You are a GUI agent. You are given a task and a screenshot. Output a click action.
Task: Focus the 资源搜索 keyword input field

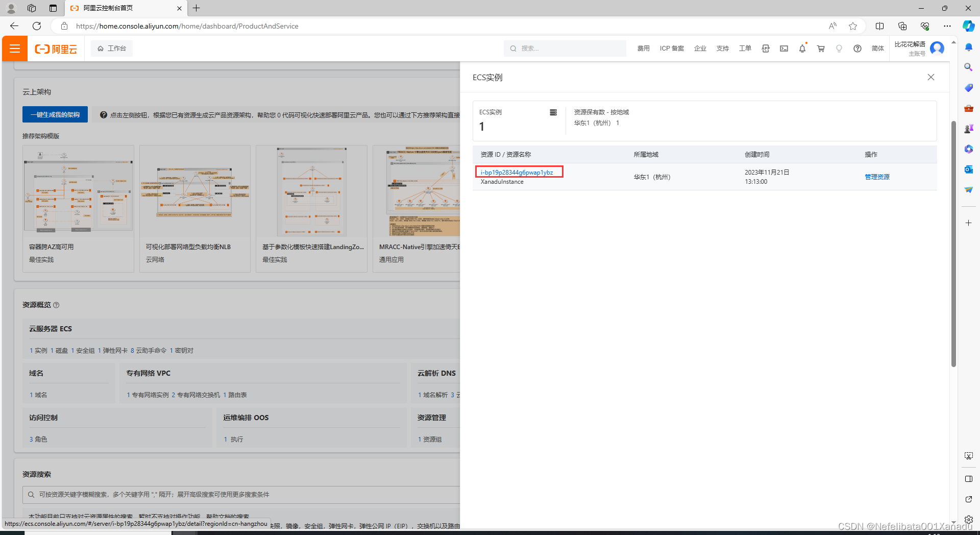(241, 495)
